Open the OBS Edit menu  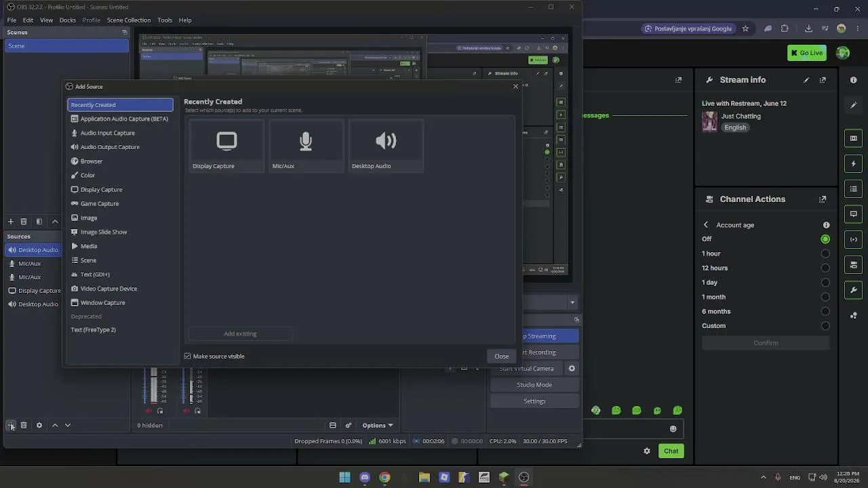[28, 20]
